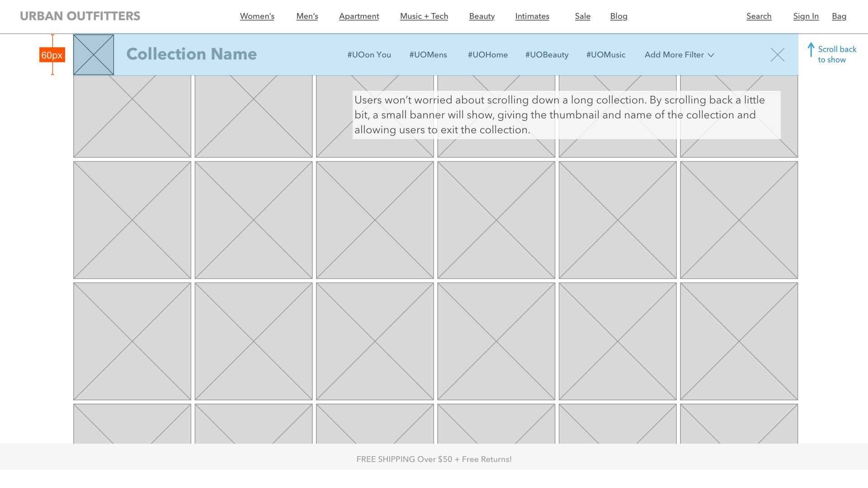The image size is (868, 488).
Task: Click the URBAN OUTFITTERS logo
Action: click(80, 16)
